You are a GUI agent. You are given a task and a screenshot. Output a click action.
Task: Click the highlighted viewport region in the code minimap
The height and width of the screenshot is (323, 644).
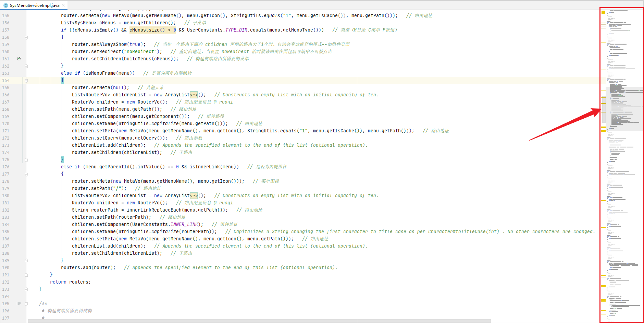pos(624,109)
